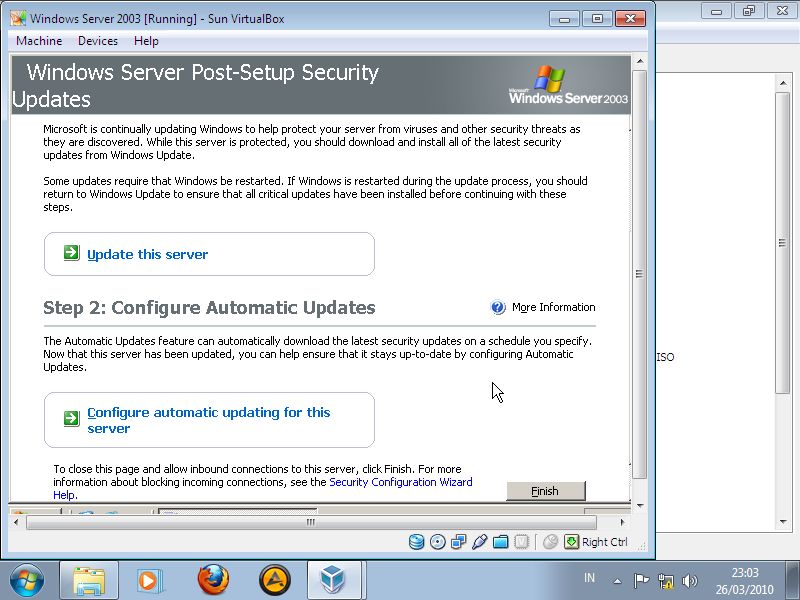Open the volume speaker tray icon
800x600 pixels.
coord(689,581)
